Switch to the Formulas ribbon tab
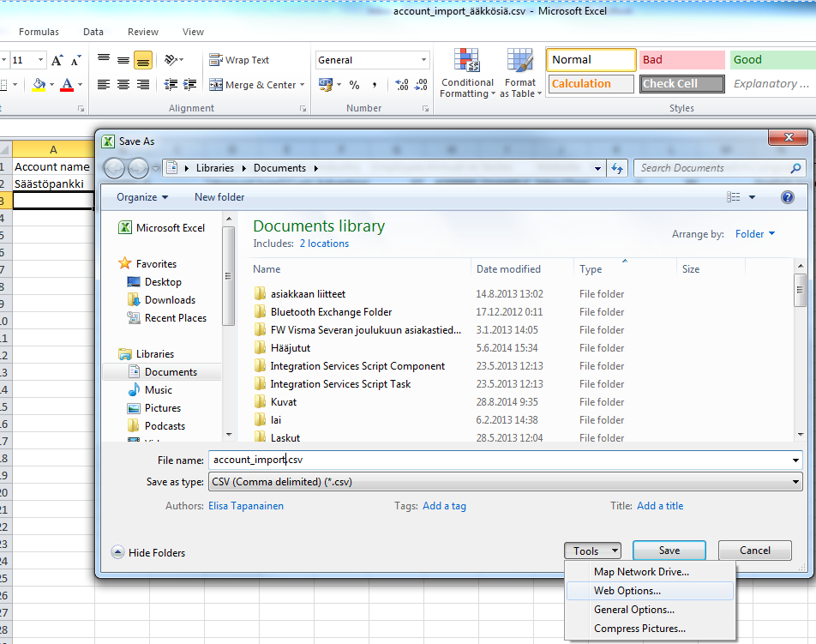The image size is (816, 644). pos(39,32)
